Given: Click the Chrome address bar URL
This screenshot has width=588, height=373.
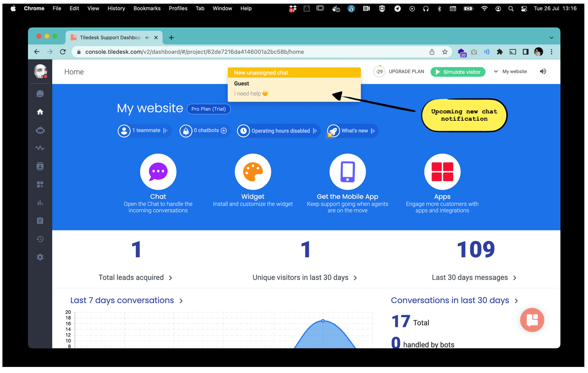Looking at the screenshot, I should coord(194,52).
